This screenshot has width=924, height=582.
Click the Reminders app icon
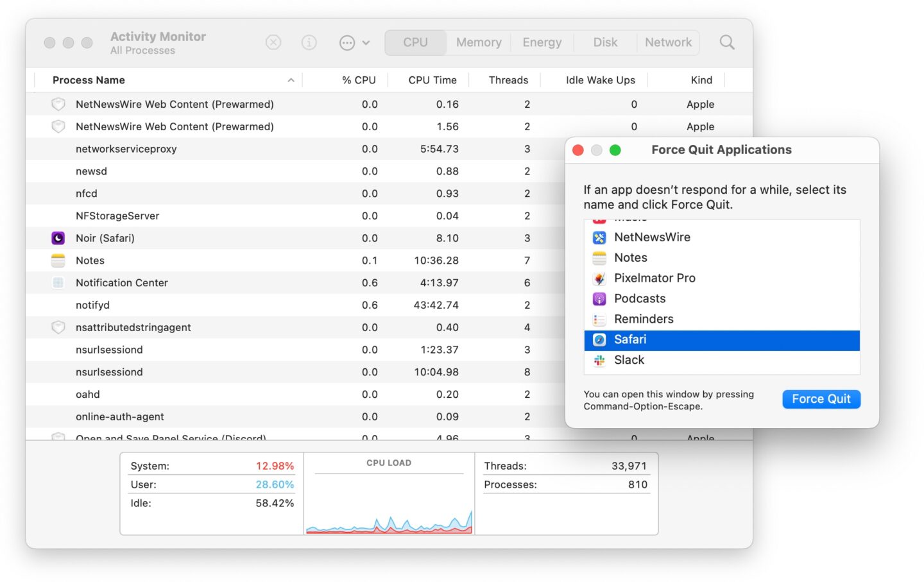(599, 319)
